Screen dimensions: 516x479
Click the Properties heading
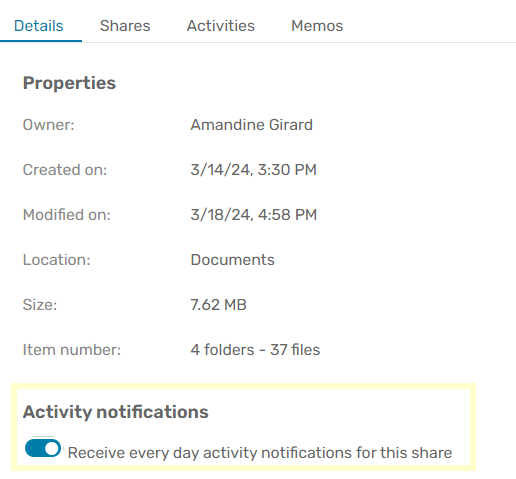pyautogui.click(x=69, y=83)
